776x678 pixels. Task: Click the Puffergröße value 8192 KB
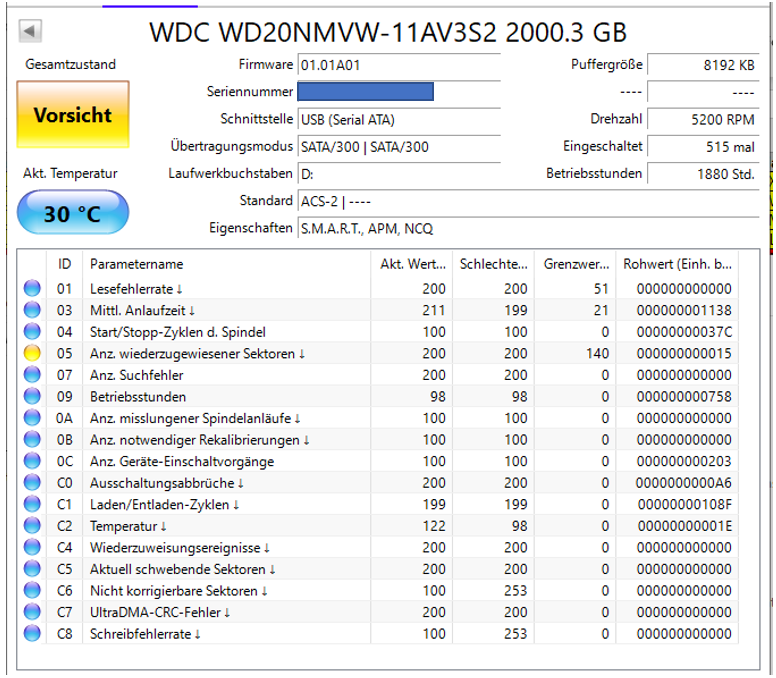point(703,65)
